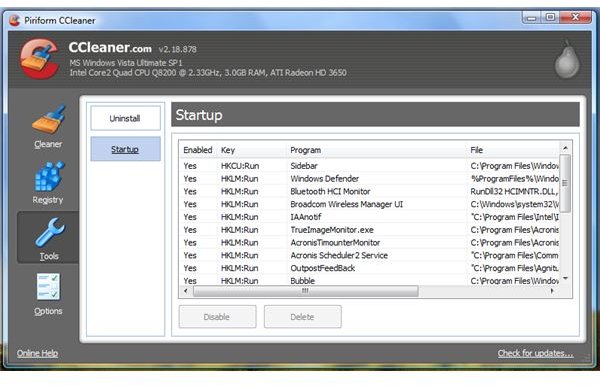Click Check for updates link
Screen dimensions: 600x386
tap(535, 353)
